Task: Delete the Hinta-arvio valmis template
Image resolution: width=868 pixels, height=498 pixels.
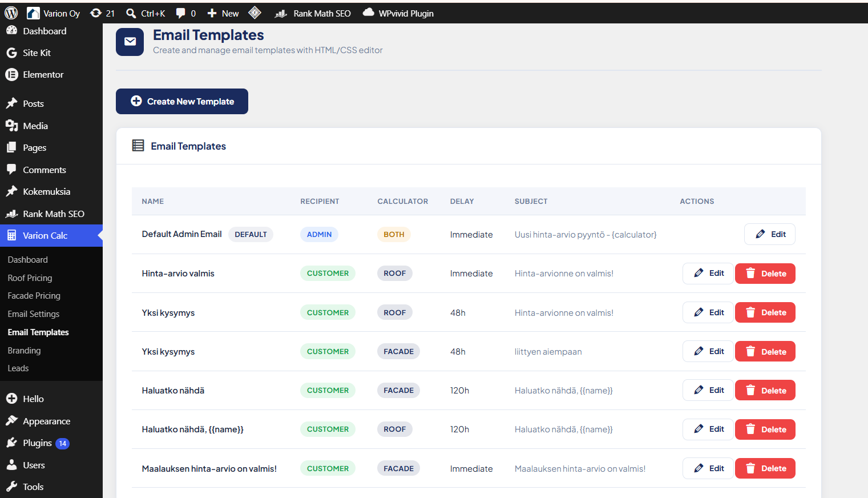Action: click(765, 274)
